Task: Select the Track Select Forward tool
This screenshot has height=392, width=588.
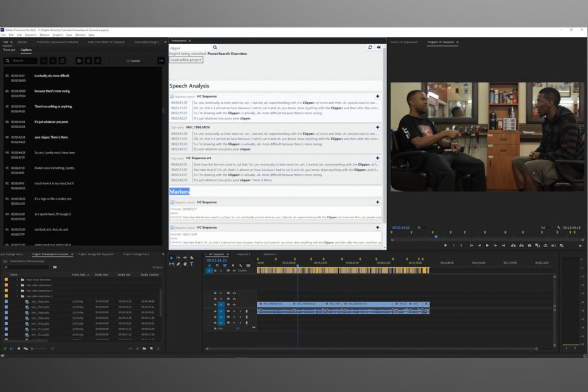Action: pos(178,258)
